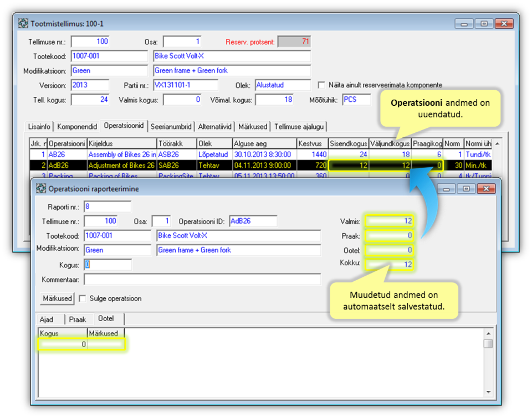Click scroll up arrow in operations table
This screenshot has width=532, height=418.
click(497, 144)
